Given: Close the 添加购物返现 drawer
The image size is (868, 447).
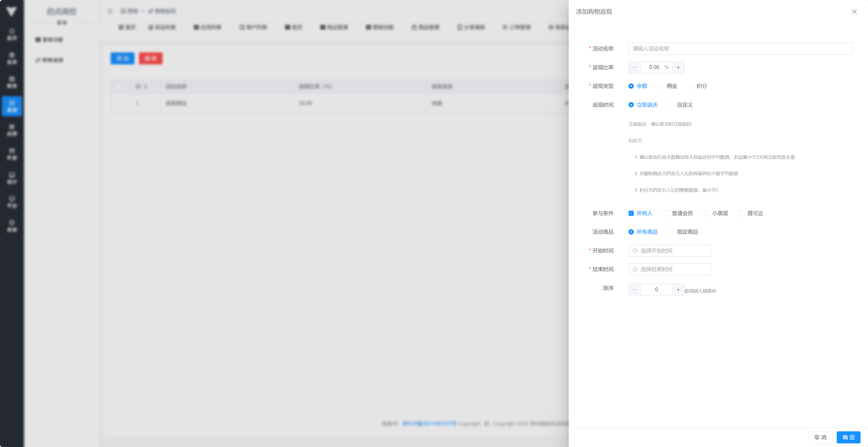Looking at the screenshot, I should point(854,12).
